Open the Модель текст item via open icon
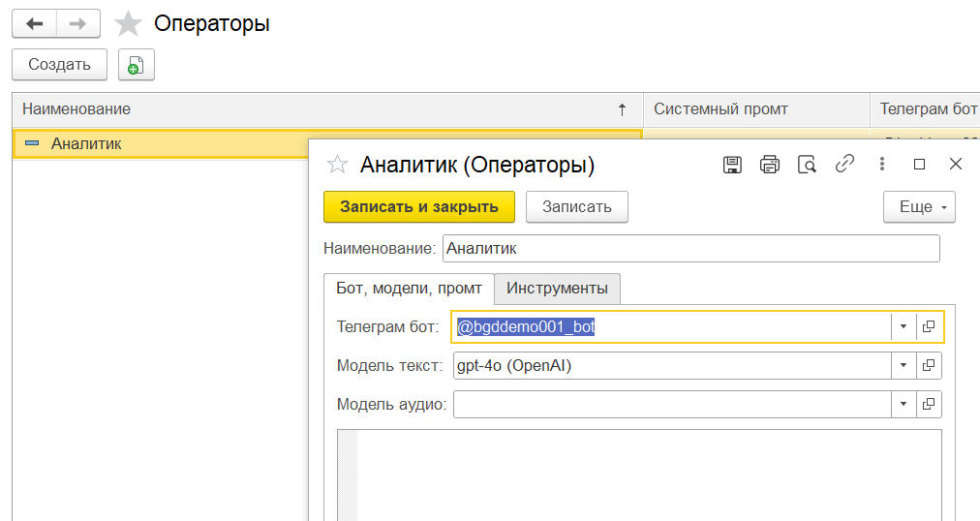 pos(929,365)
